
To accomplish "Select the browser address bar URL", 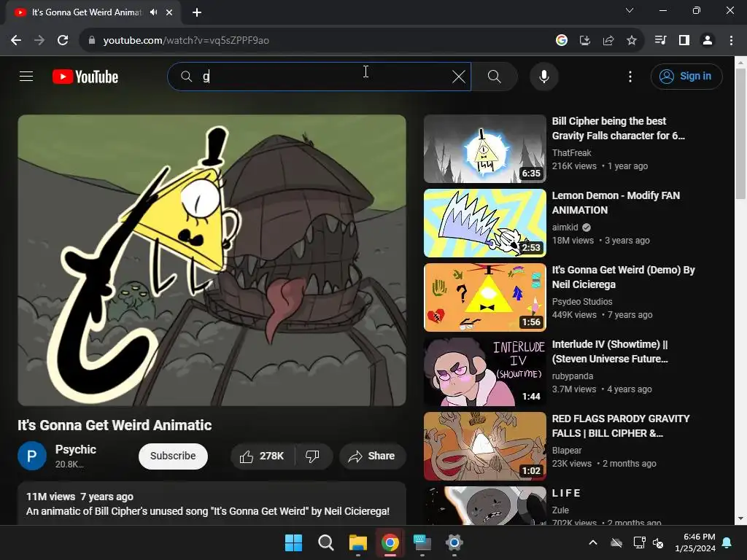I will tap(186, 40).
